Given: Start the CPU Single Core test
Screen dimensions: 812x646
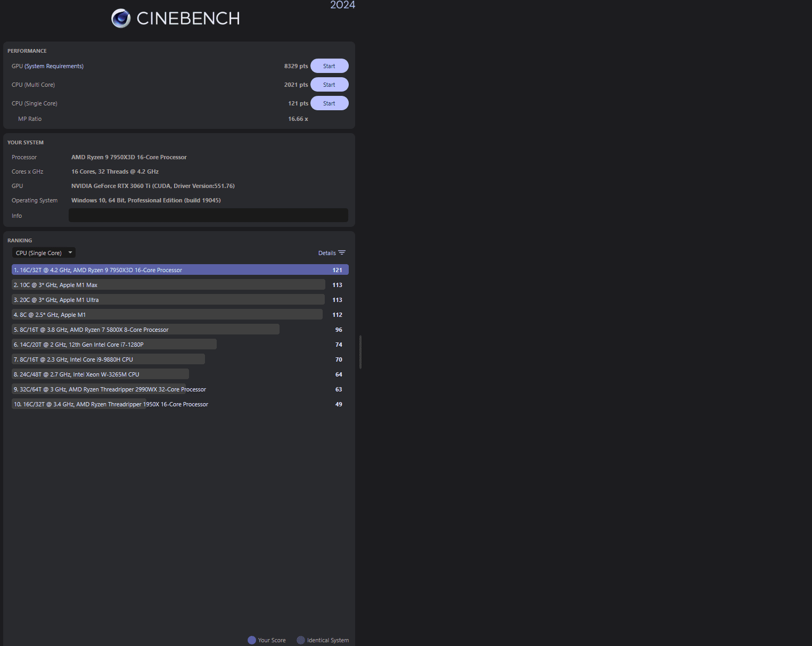Looking at the screenshot, I should (329, 103).
